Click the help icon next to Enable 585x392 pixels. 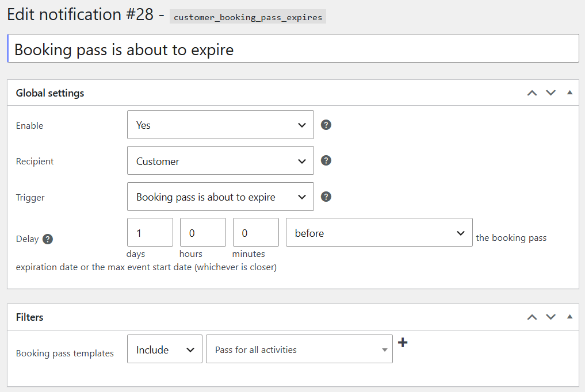click(326, 125)
